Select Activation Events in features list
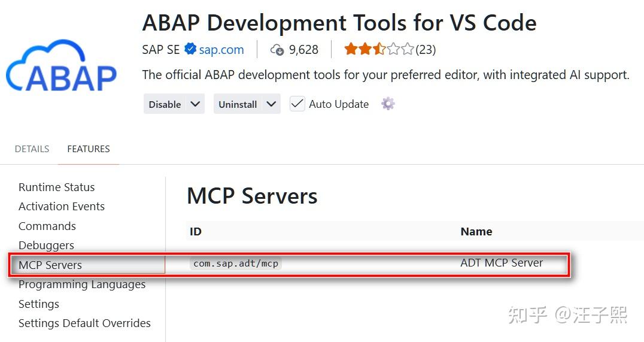 (x=62, y=207)
